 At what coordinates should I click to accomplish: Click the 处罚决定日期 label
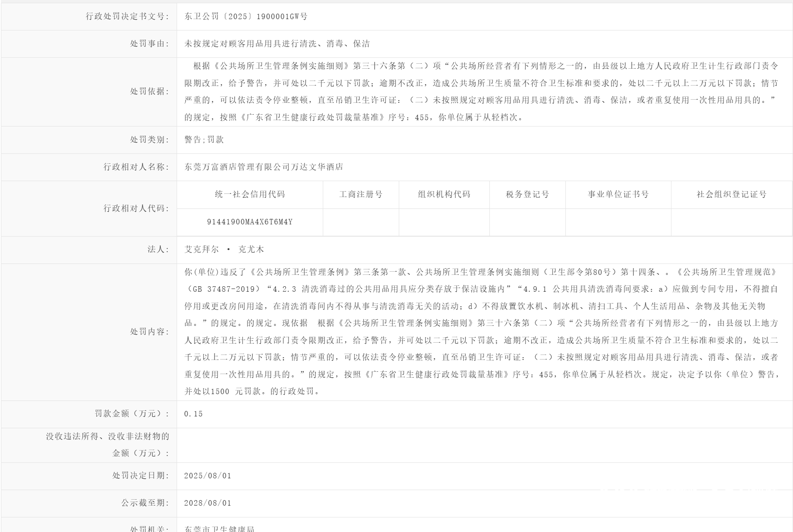[141, 476]
